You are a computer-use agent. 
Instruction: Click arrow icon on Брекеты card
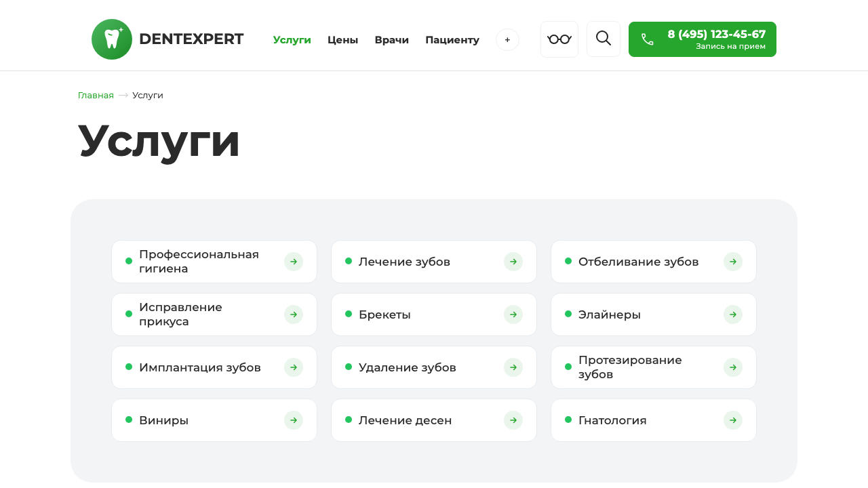513,314
